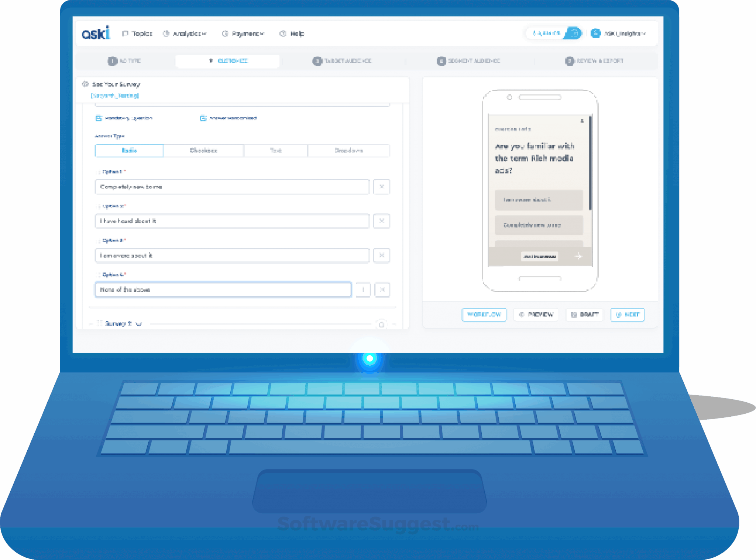Click the NEXT button

click(x=627, y=315)
